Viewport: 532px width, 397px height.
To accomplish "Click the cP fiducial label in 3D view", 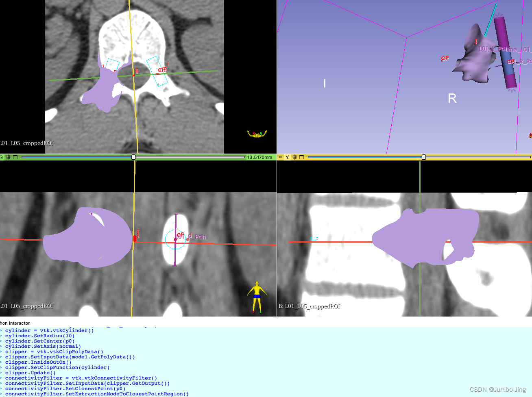I will click(445, 59).
